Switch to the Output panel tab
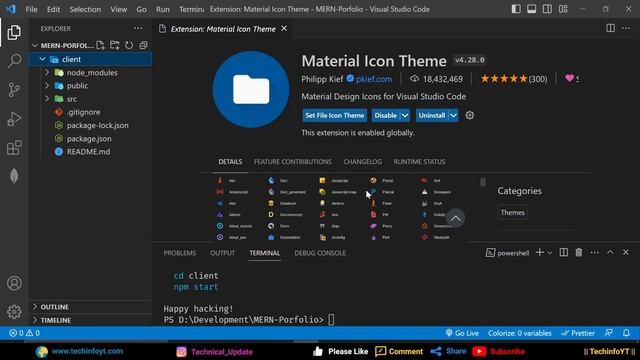 pos(222,253)
